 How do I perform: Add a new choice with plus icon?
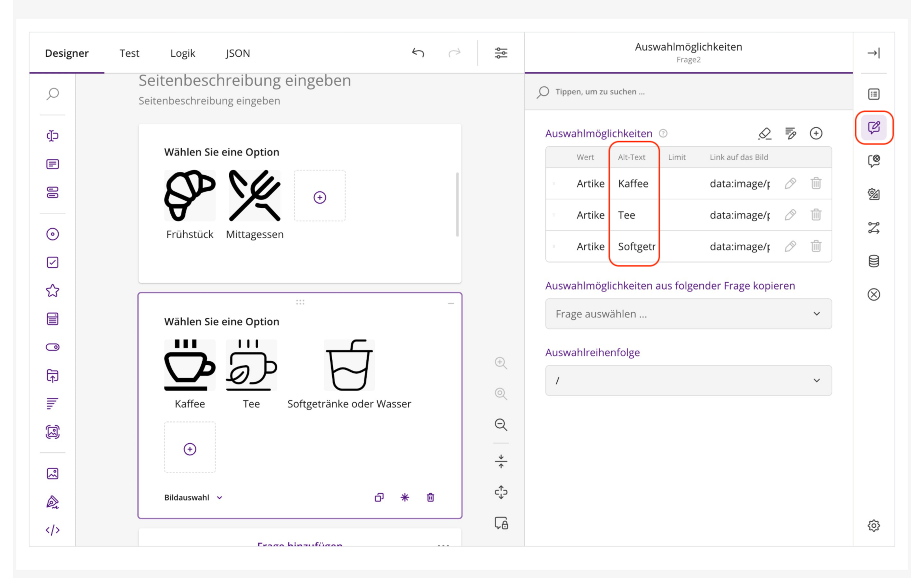coord(816,134)
